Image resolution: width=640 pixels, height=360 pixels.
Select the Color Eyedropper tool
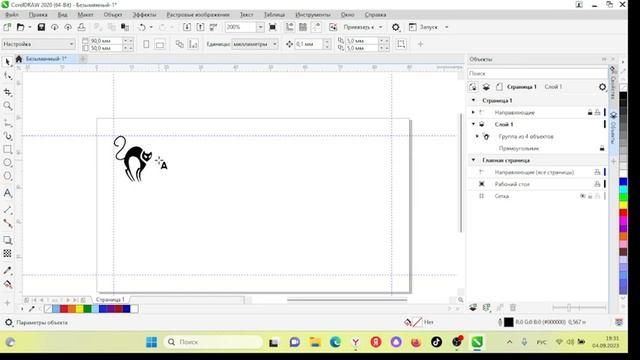[7, 270]
